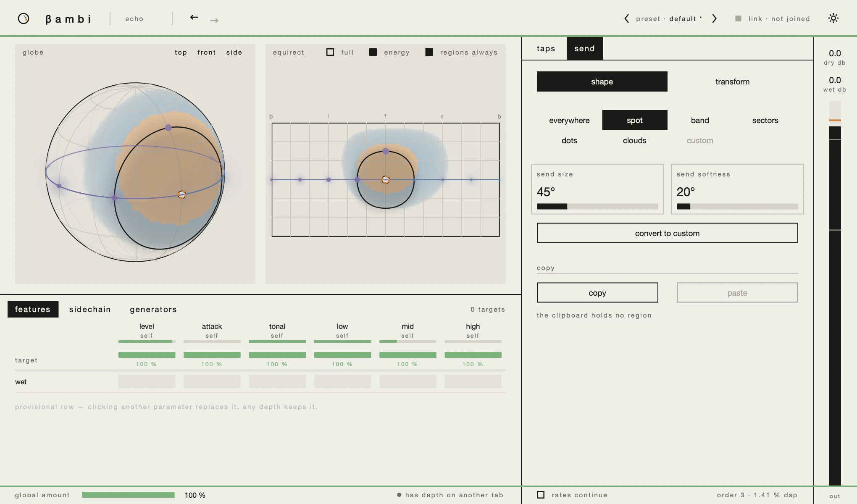Enable the rates continue checkbox
Image resolution: width=857 pixels, height=504 pixels.
pos(541,495)
